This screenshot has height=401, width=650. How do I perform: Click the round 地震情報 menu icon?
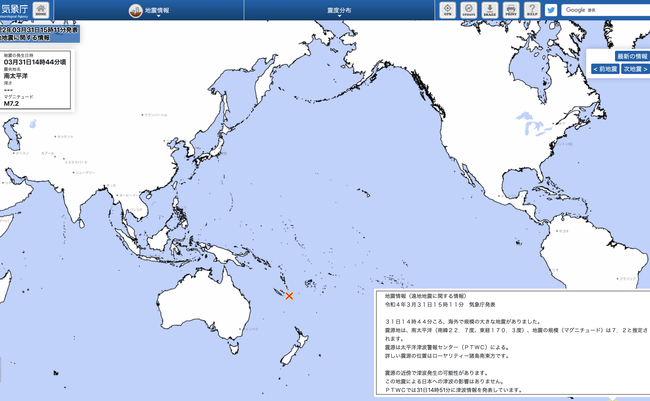(x=137, y=11)
